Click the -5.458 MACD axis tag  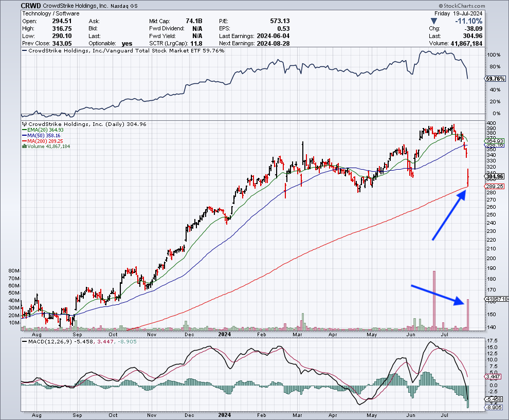point(493,399)
